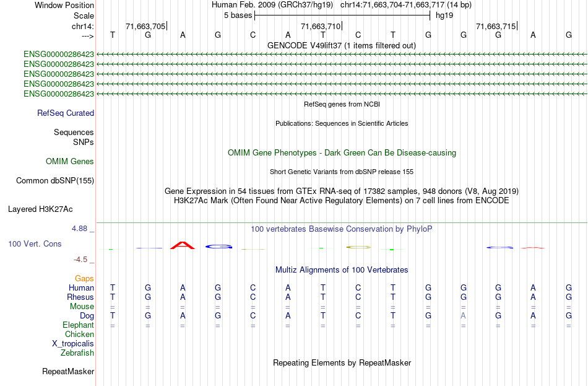The width and height of the screenshot is (588, 386).
Task: Click "RefSeq genes from NCBI" title
Action: (x=342, y=104)
